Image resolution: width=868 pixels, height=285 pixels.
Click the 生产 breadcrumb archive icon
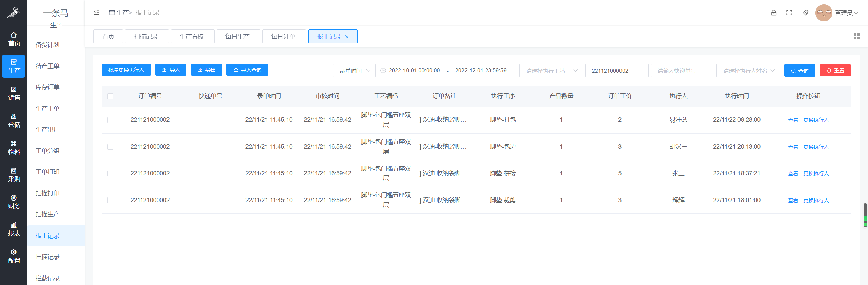click(x=112, y=13)
